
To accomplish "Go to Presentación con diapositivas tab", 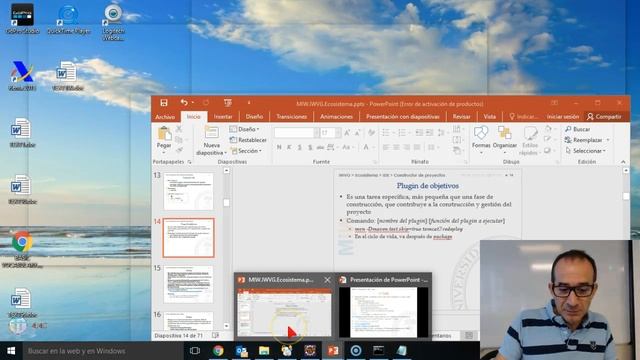I will pos(402,117).
